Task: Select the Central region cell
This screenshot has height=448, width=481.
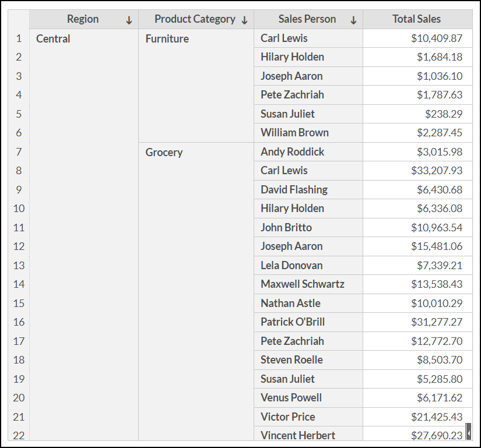Action: tap(53, 39)
